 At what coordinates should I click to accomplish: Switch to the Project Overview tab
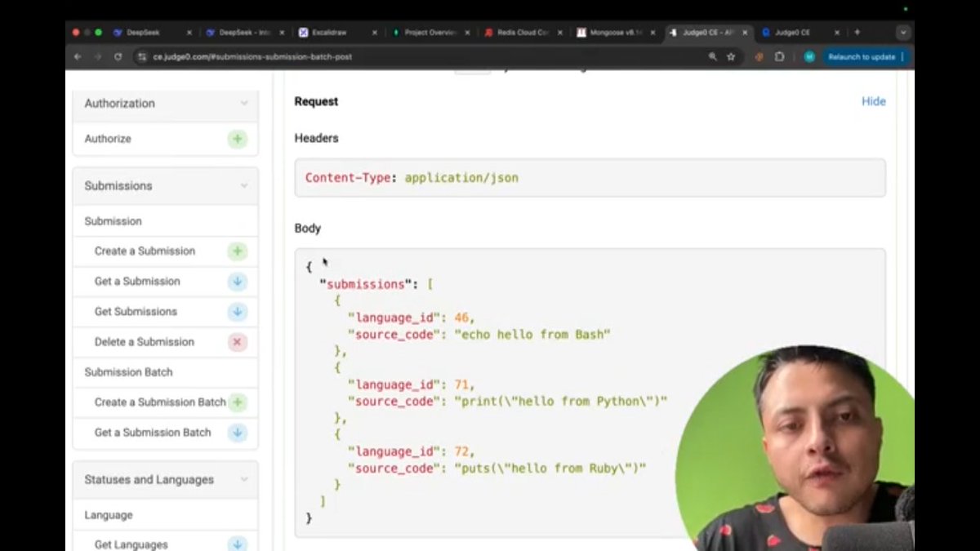point(430,33)
